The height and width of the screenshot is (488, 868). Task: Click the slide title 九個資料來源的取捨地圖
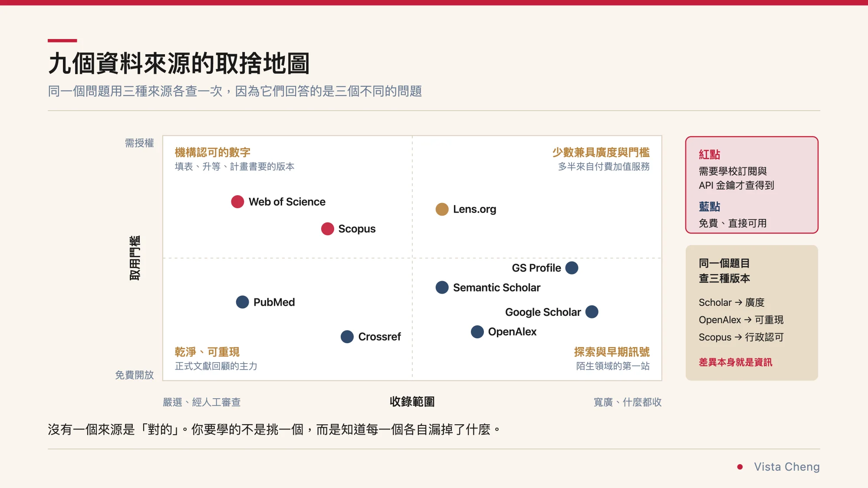click(x=179, y=63)
